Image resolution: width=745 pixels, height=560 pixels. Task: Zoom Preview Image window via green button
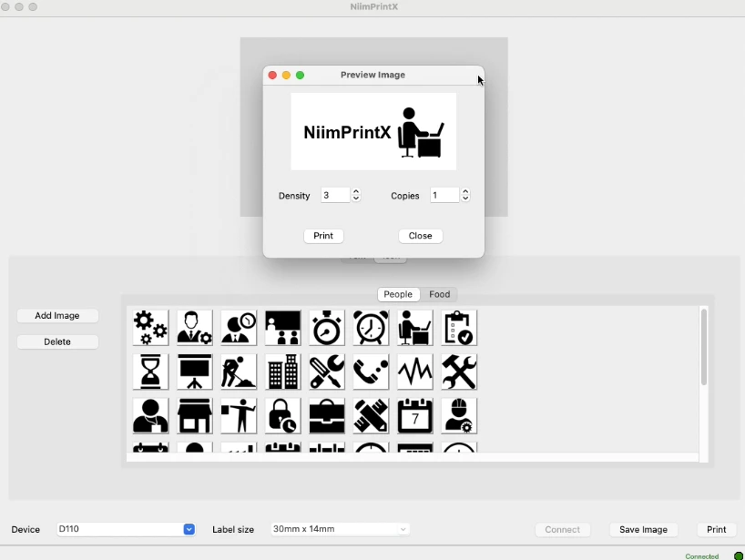coord(300,75)
